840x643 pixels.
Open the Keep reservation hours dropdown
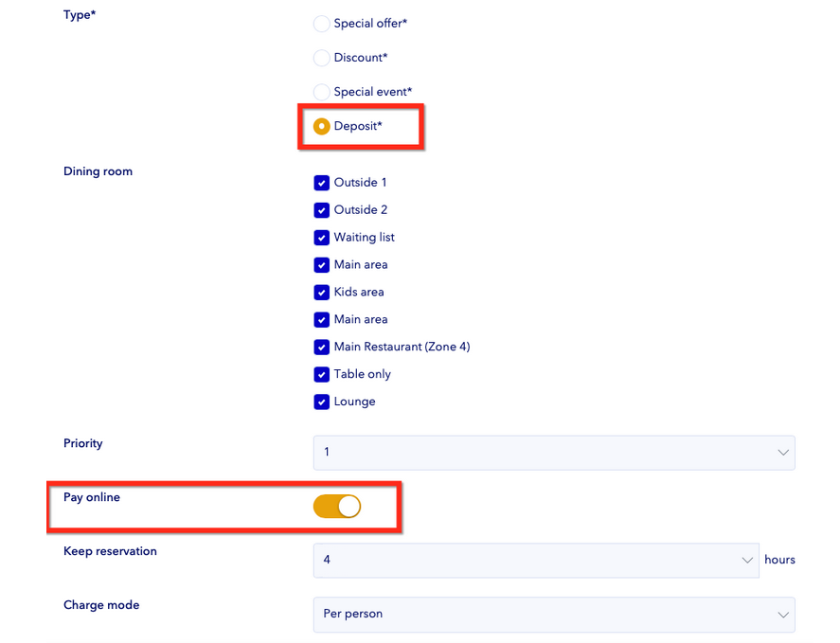click(536, 560)
